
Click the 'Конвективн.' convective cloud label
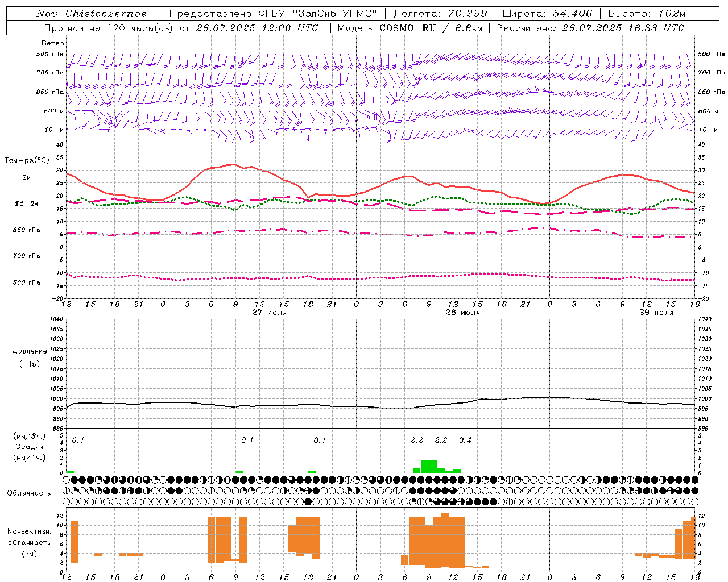coord(30,531)
